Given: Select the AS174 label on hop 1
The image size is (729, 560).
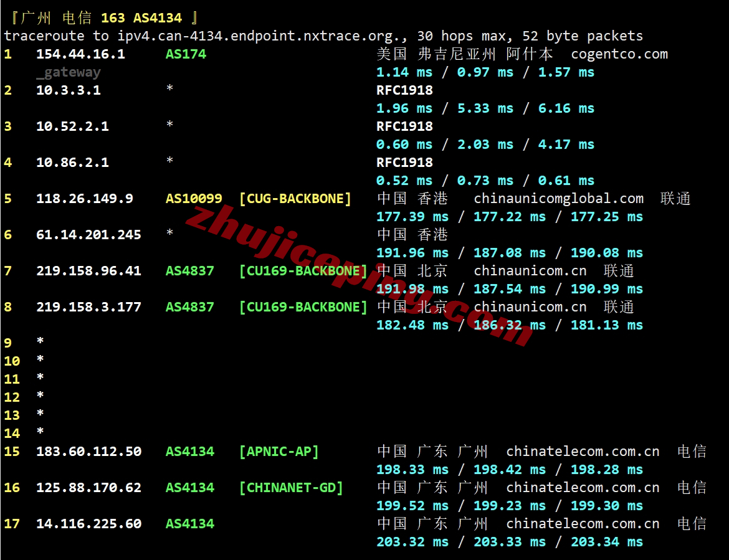Looking at the screenshot, I should pos(186,54).
